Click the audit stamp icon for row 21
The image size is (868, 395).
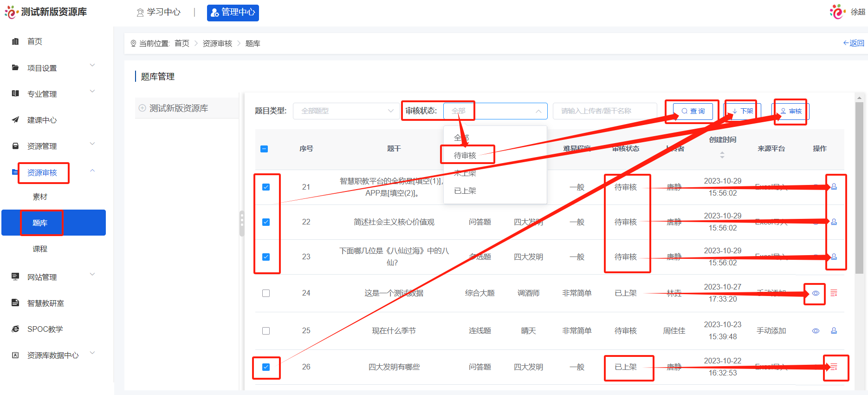(834, 186)
